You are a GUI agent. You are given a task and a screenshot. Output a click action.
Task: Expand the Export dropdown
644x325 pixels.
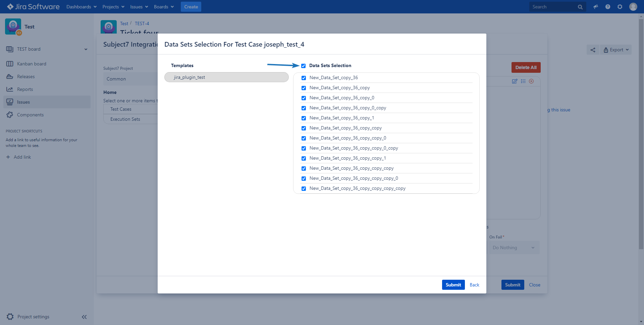pyautogui.click(x=616, y=50)
